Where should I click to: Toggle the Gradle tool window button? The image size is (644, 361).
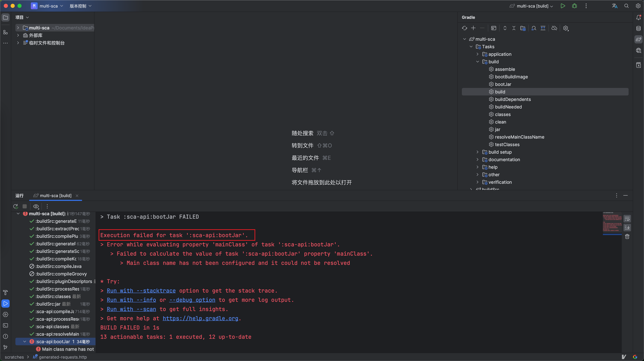click(x=639, y=40)
